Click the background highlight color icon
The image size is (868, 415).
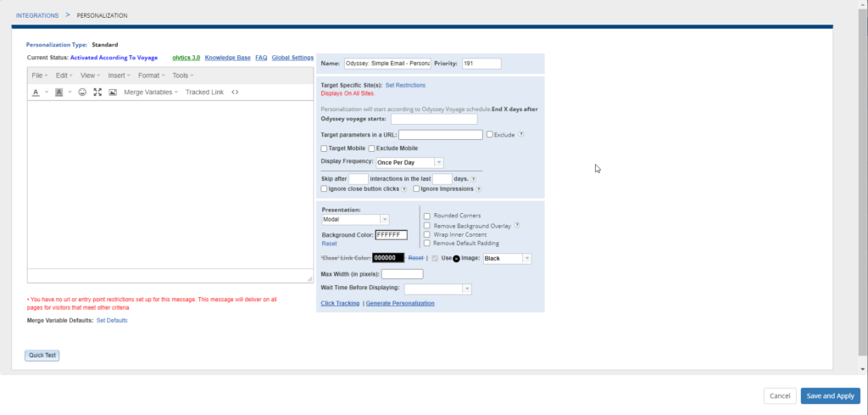click(x=58, y=92)
